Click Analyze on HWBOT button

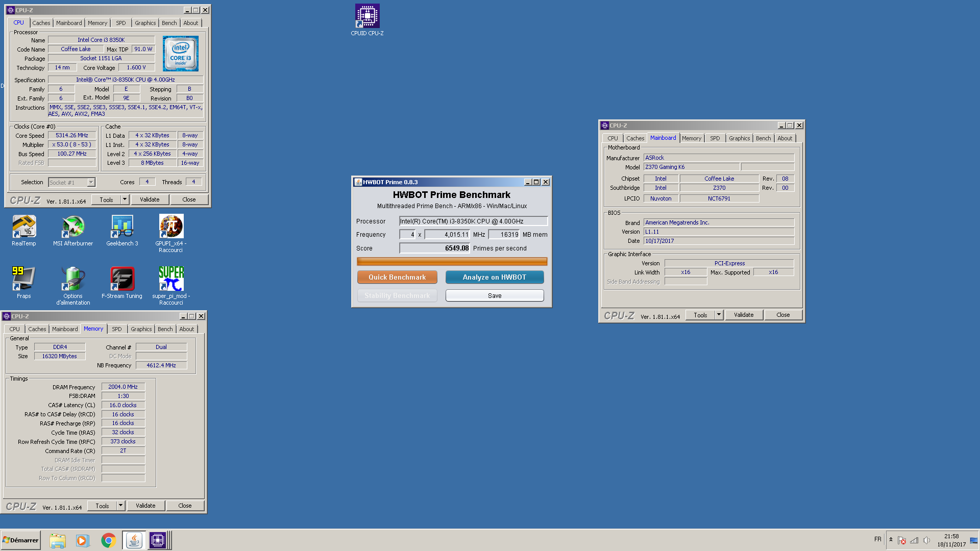point(495,277)
